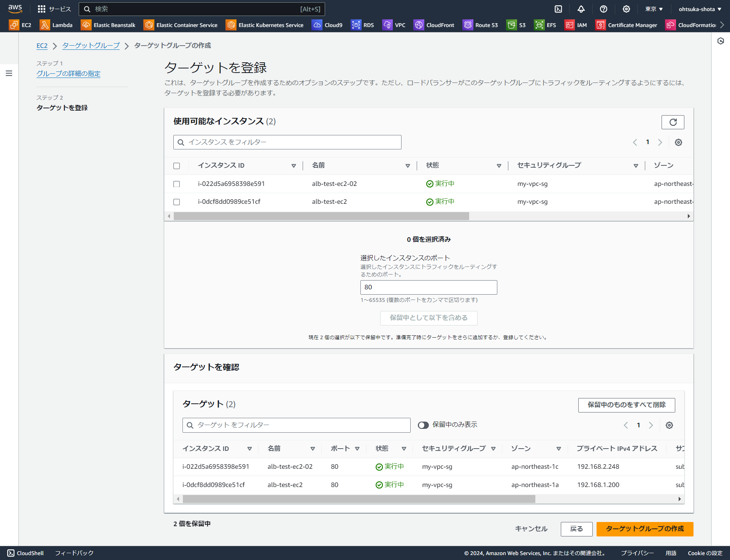Open table preferences gear for instances

[x=678, y=142]
